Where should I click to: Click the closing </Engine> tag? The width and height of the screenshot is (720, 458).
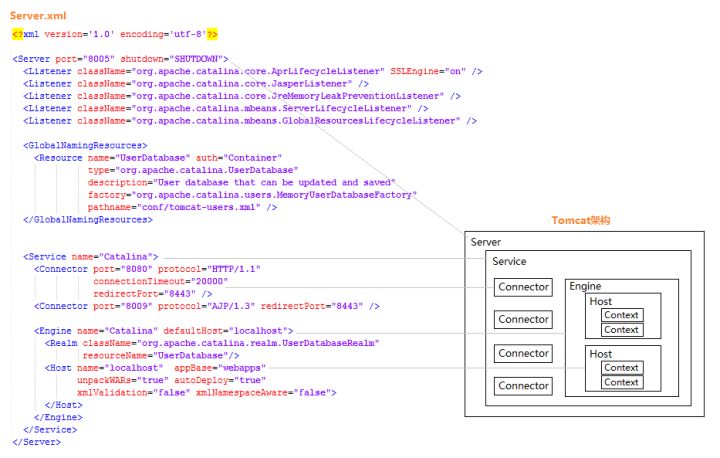[x=58, y=418]
